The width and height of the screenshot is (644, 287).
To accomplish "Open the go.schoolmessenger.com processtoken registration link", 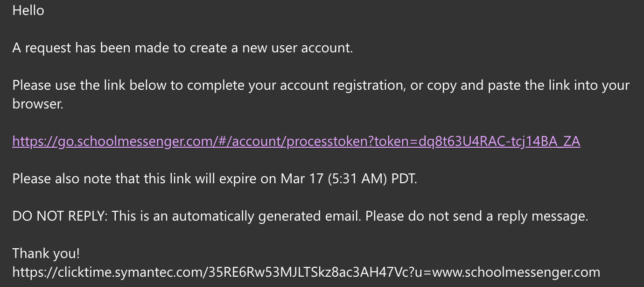I will click(x=296, y=141).
